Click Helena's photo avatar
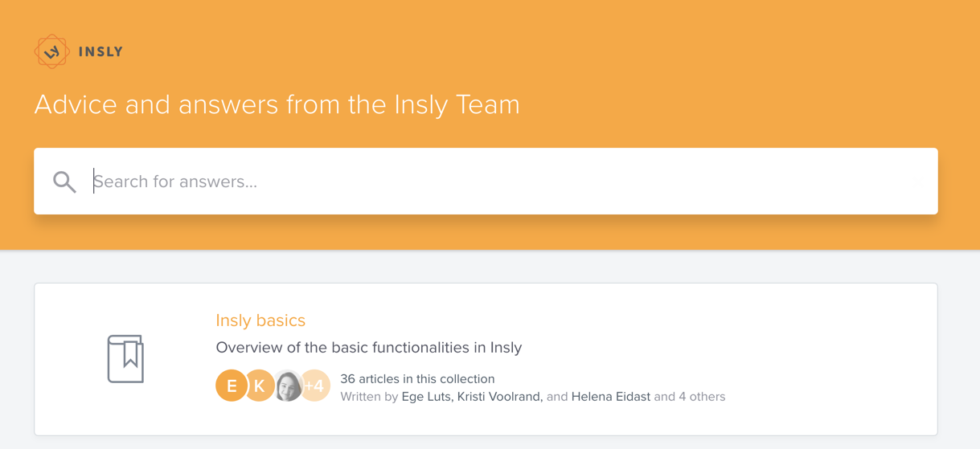 point(288,386)
